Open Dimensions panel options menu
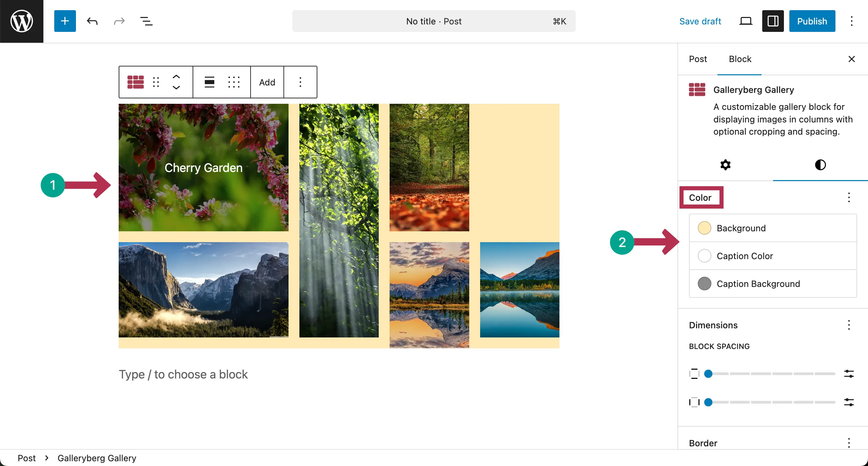The image size is (868, 466). [849, 325]
